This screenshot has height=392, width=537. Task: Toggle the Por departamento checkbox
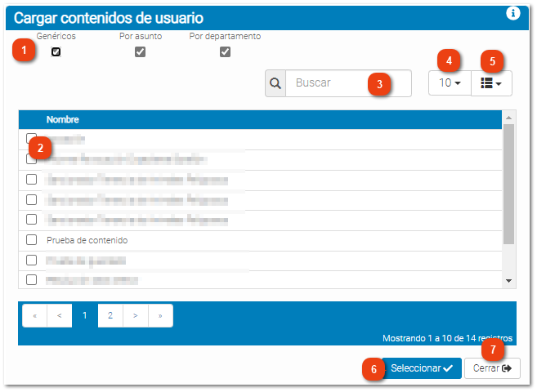click(x=225, y=51)
